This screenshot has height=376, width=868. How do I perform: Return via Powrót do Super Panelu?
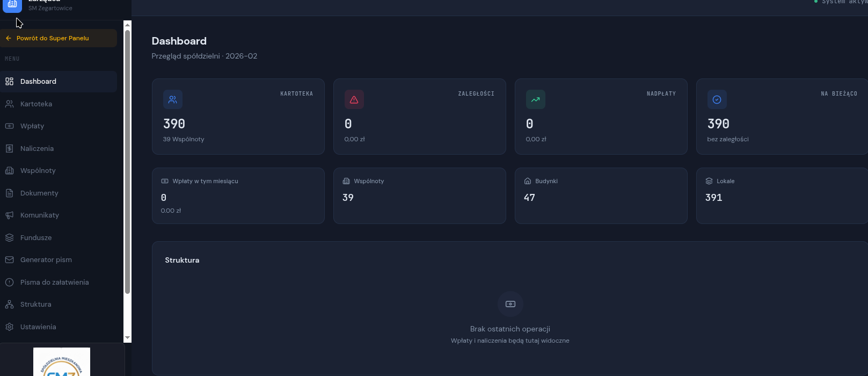click(x=59, y=38)
